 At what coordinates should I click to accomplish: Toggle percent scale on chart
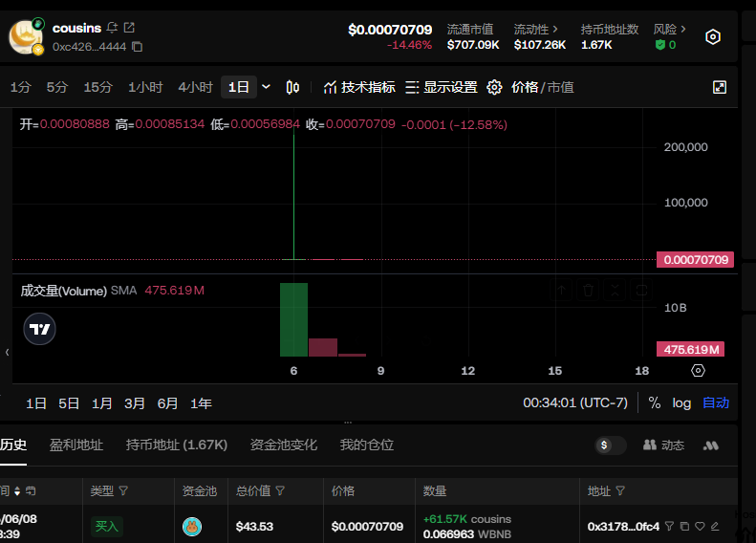pyautogui.click(x=655, y=402)
